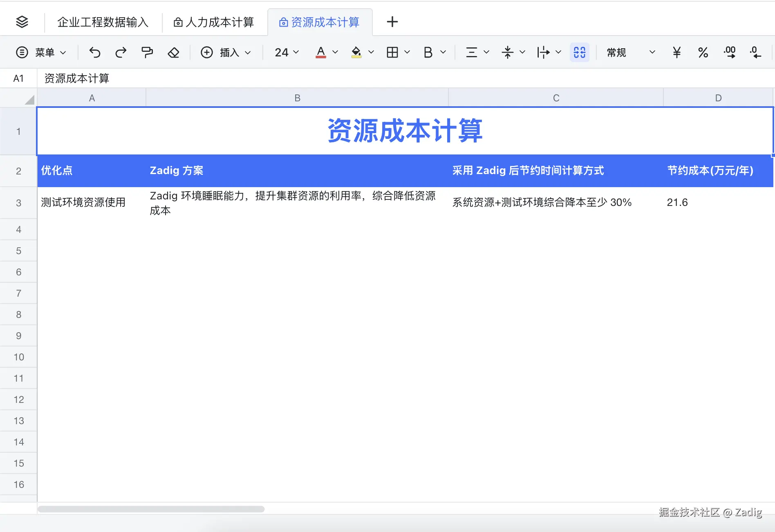The image size is (775, 532).
Task: Click the clear formatting eraser icon
Action: coord(174,52)
